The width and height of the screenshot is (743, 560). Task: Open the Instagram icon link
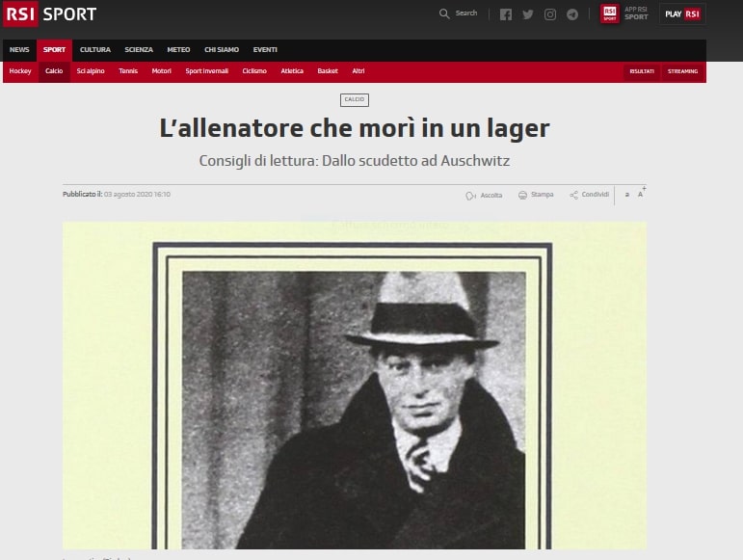click(550, 14)
